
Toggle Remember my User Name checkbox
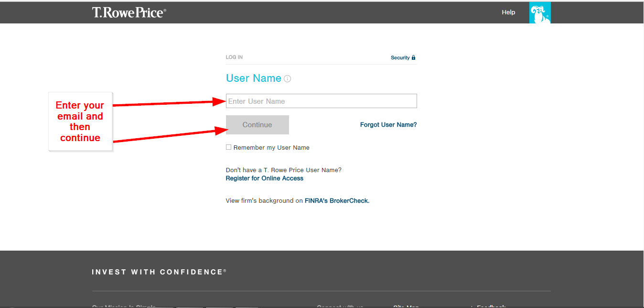228,147
